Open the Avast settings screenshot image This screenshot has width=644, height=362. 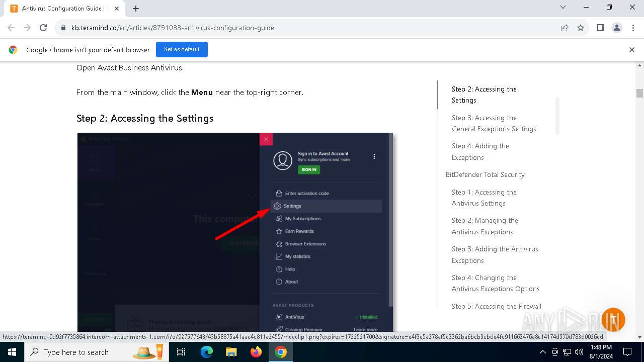[235, 232]
